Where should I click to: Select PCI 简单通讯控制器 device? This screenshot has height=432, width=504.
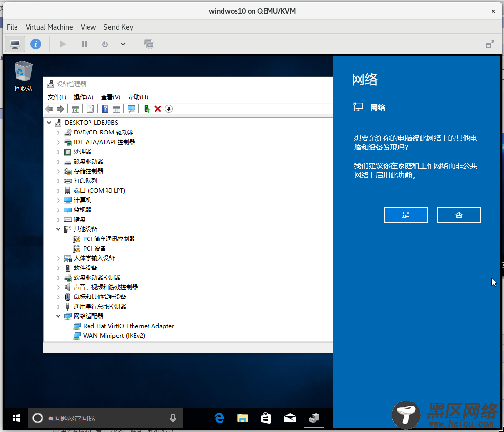click(x=109, y=239)
